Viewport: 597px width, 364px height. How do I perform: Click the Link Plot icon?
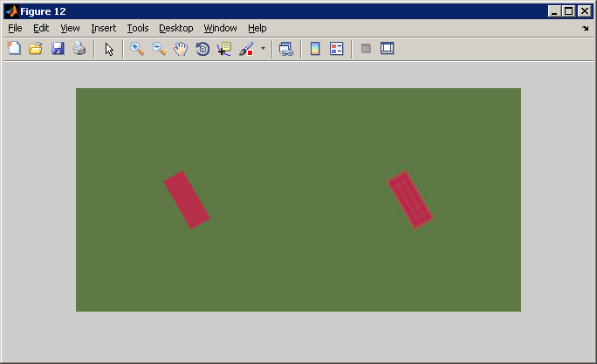pos(286,49)
